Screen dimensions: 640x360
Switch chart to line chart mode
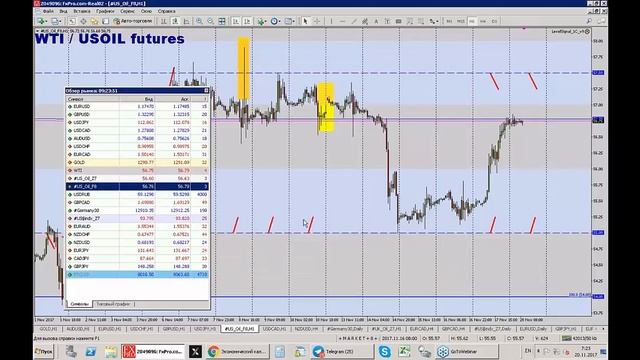coord(187,21)
